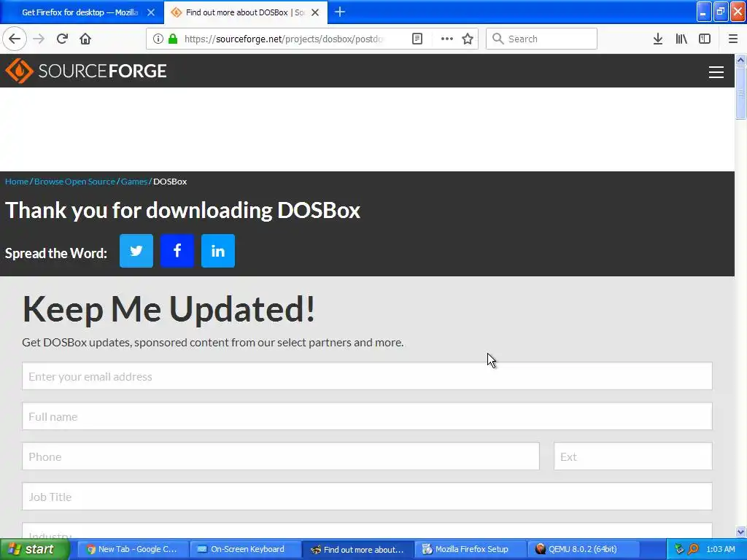This screenshot has height=560, width=747.
Task: Open the Firefox home page icon
Action: [x=85, y=39]
